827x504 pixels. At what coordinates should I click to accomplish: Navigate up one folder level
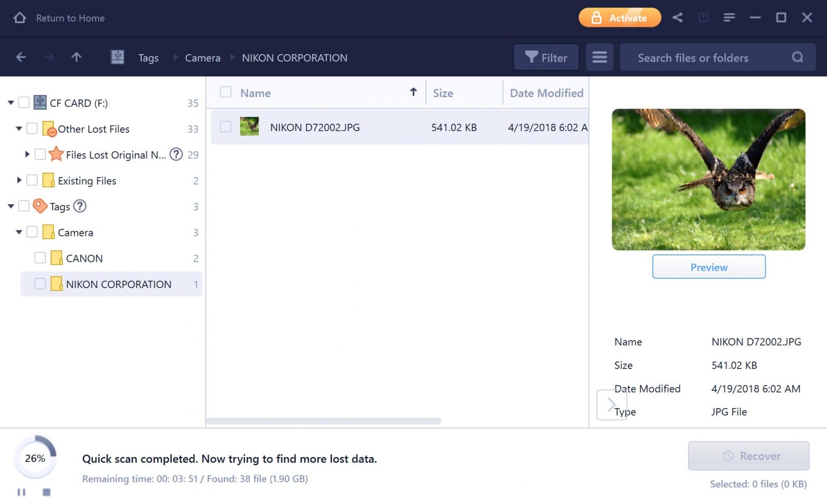[76, 57]
